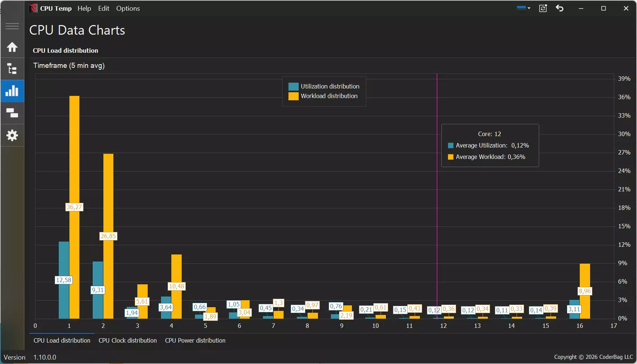The width and height of the screenshot is (637, 364).
Task: Open the Edit menu
Action: [x=104, y=8]
